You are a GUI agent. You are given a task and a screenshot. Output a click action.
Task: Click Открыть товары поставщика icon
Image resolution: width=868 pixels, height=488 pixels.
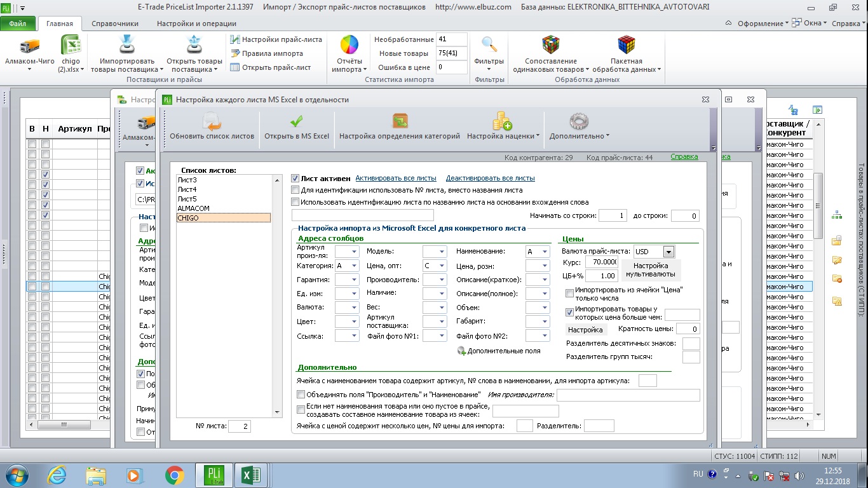(194, 46)
